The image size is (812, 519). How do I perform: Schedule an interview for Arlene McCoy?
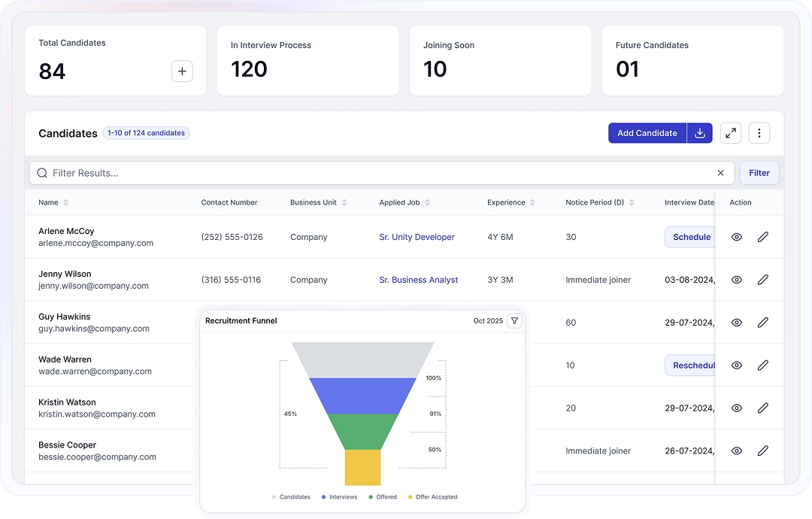pyautogui.click(x=690, y=236)
